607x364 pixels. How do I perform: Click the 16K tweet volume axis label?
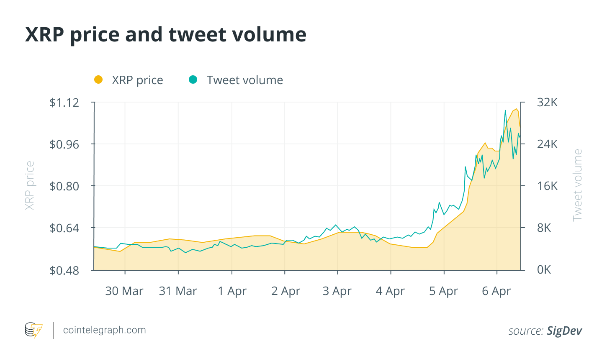tap(548, 186)
